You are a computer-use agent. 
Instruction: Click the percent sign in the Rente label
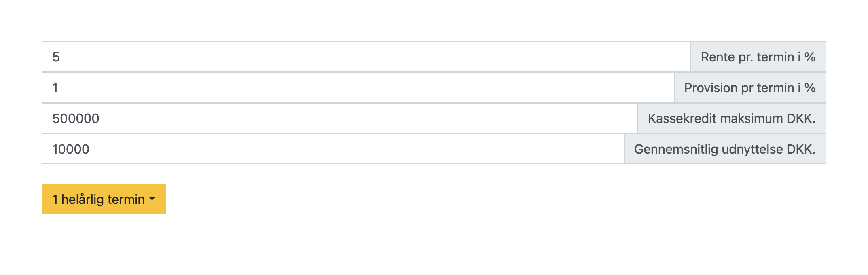[x=810, y=57]
